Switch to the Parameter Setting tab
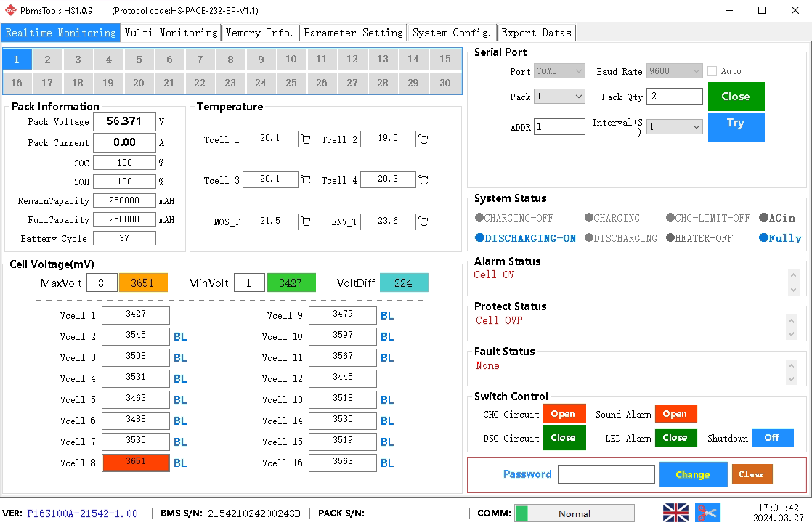812x528 pixels. click(353, 33)
